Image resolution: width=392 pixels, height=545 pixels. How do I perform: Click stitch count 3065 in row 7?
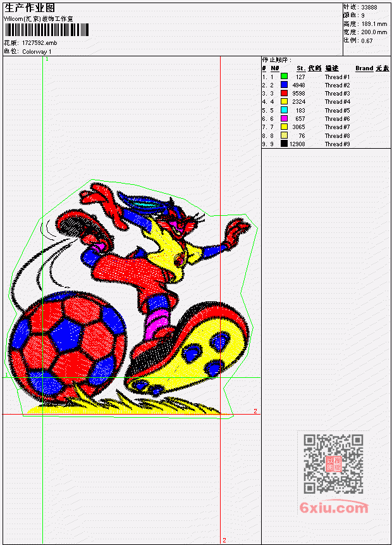[x=298, y=127]
